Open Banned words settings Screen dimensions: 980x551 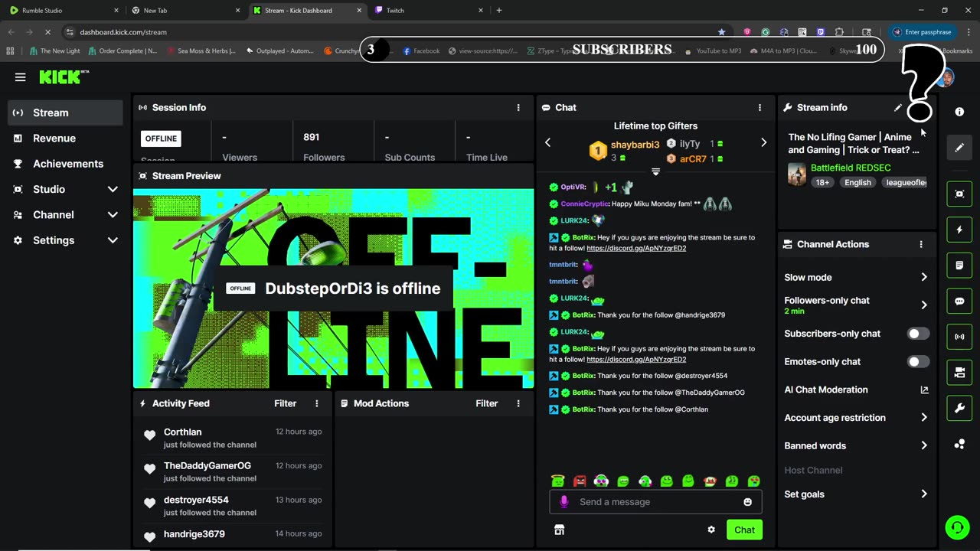click(856, 445)
